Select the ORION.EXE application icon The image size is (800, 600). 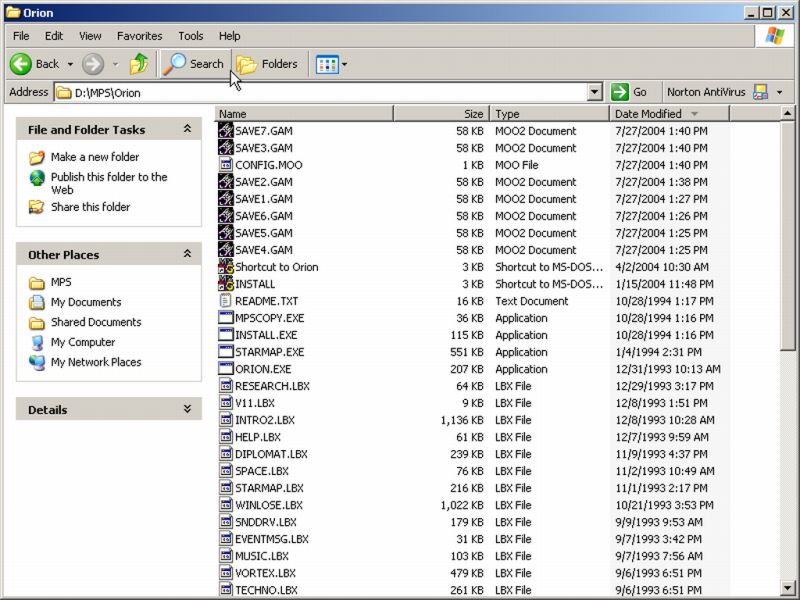(x=226, y=369)
